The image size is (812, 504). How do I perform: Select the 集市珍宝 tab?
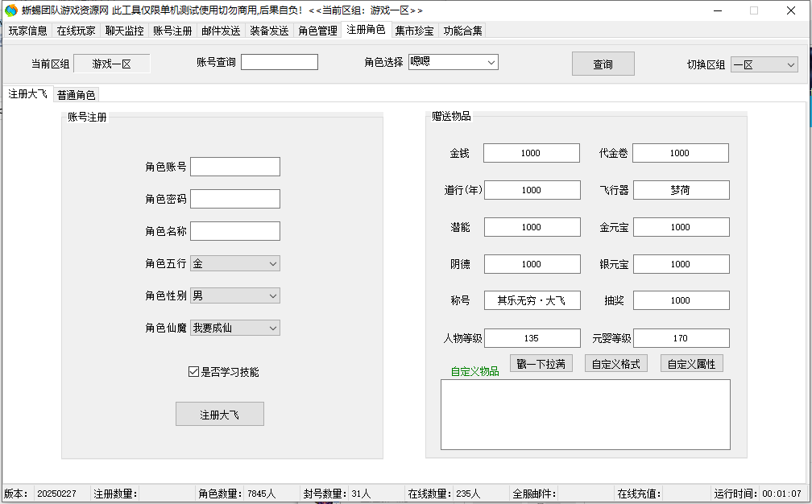(414, 31)
